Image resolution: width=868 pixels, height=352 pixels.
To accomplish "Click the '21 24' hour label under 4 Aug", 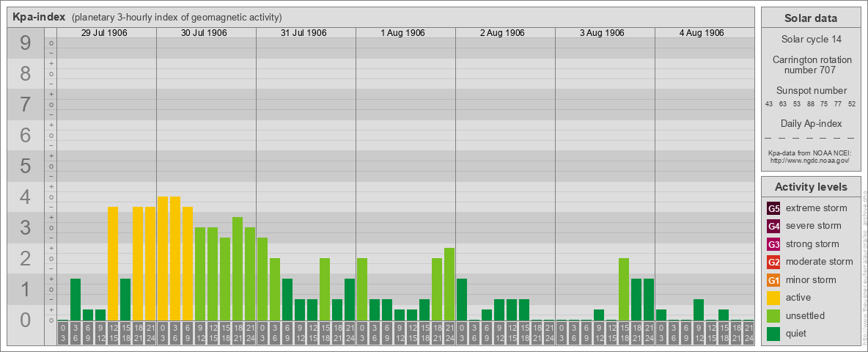I will 749,333.
